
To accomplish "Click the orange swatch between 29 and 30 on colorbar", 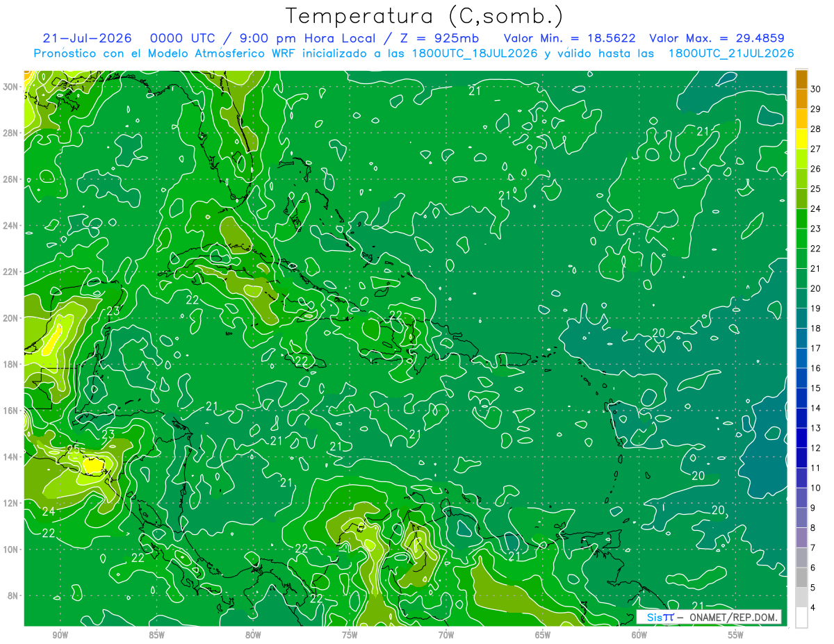I will 801,99.
